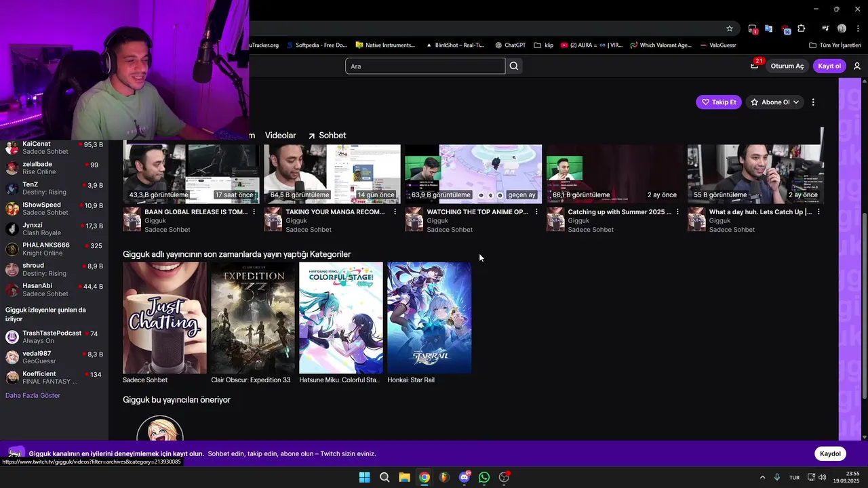
Task: Open options for TAKING YOUR MANGA video
Action: (x=395, y=212)
